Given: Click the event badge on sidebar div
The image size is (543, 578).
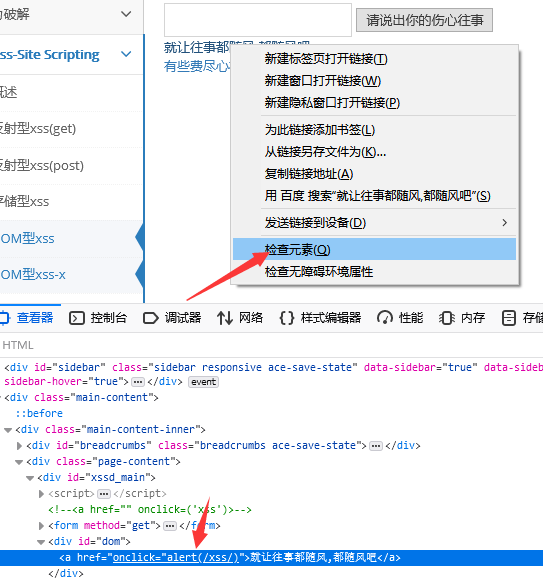Looking at the screenshot, I should (x=203, y=382).
